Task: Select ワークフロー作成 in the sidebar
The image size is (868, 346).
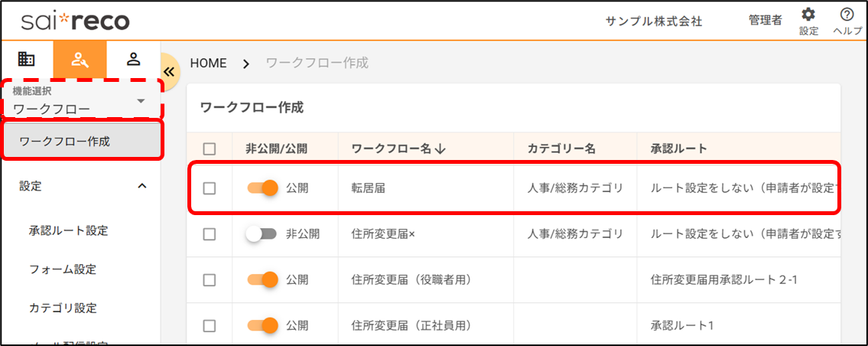Action: pos(80,142)
